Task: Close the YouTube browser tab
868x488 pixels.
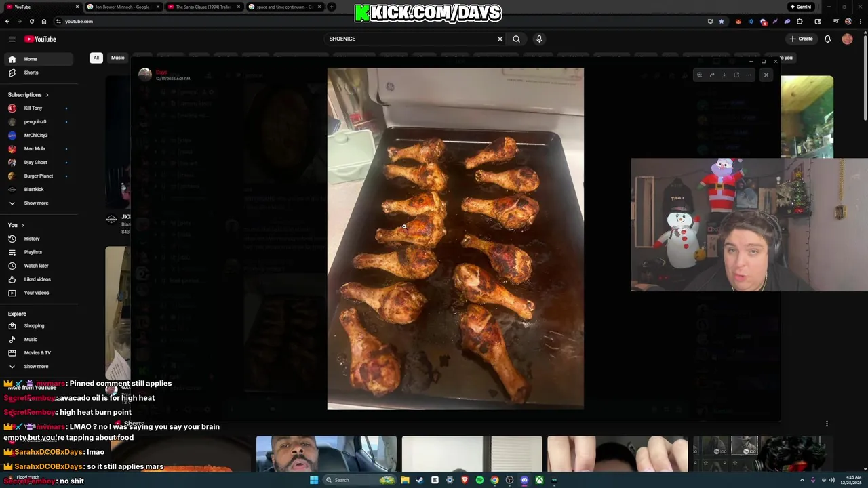Action: [77, 7]
